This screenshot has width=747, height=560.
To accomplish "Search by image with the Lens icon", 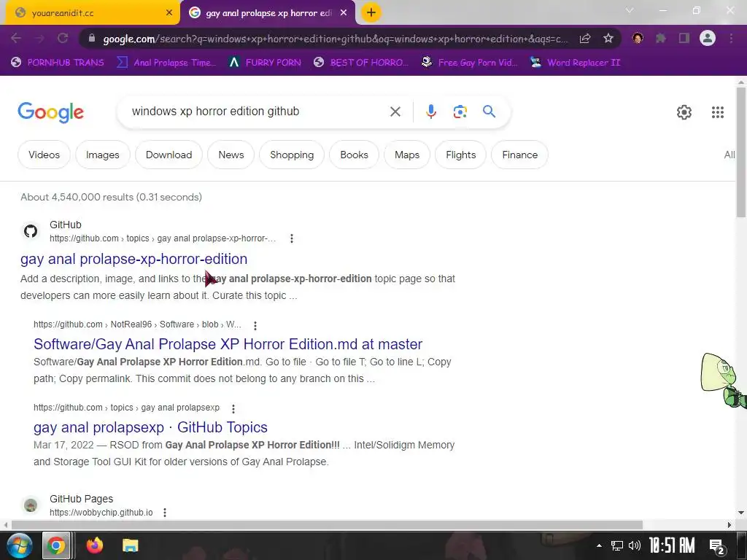I will [460, 112].
